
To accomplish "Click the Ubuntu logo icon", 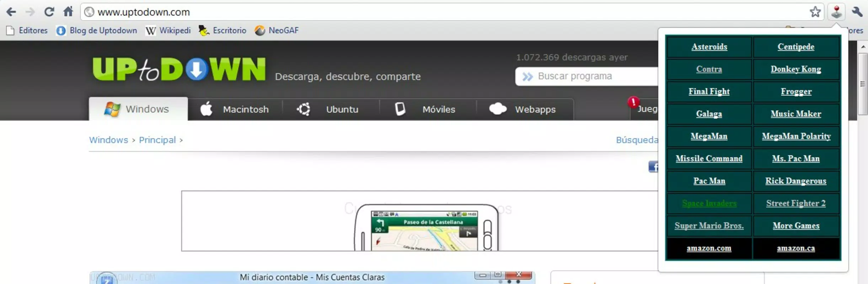I will coord(304,109).
